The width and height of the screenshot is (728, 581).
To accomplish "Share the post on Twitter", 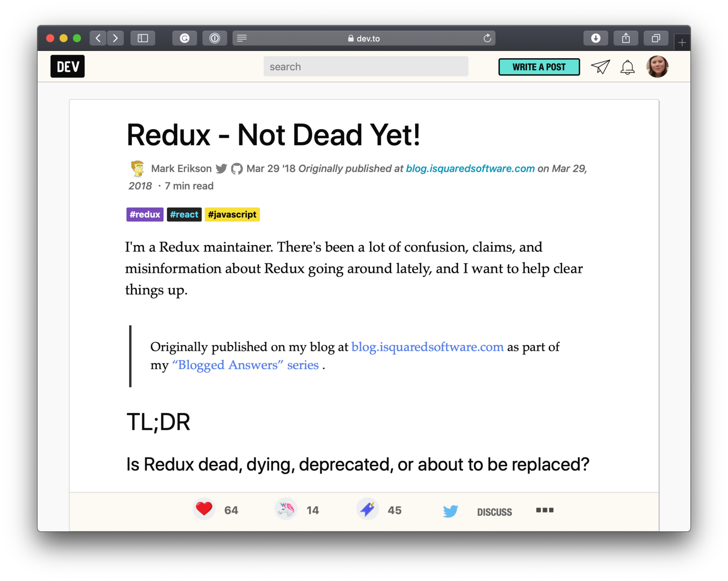I will 450,511.
